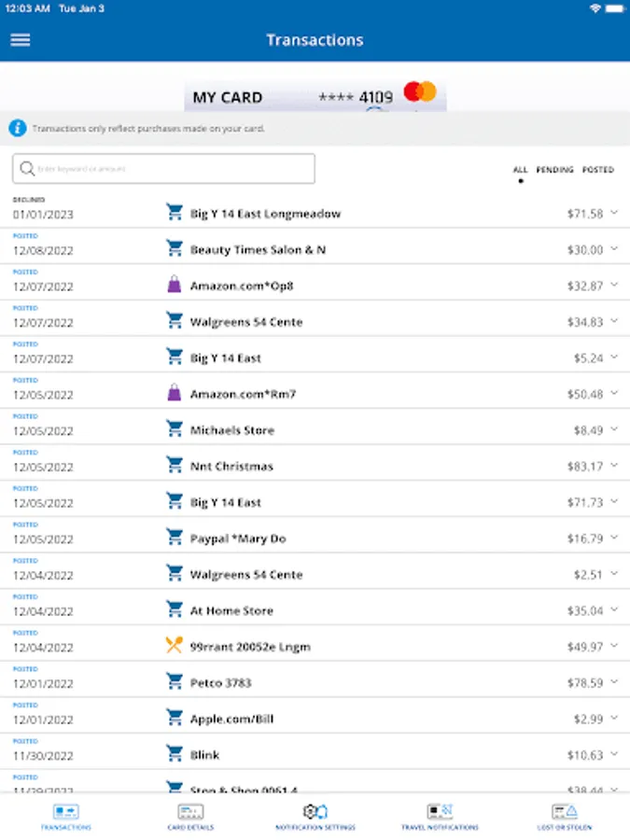Screen dimensions: 630x840
Task: Click the Nnt Christmas merchant name
Action: point(231,467)
